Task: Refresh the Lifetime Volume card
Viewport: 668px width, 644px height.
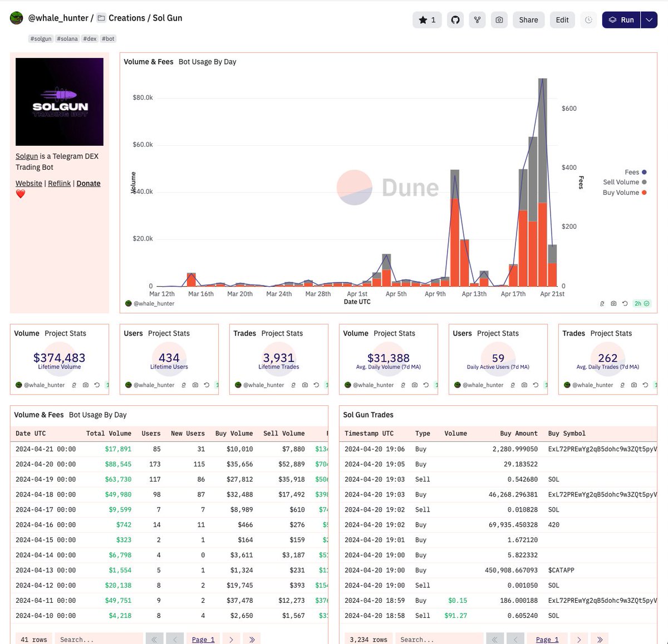Action: [97, 385]
